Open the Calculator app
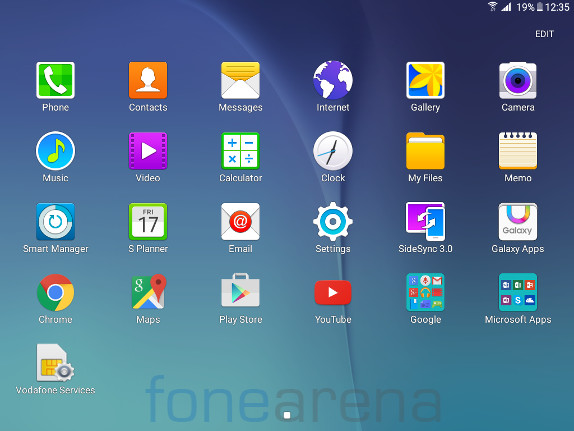The image size is (574, 431). (241, 151)
